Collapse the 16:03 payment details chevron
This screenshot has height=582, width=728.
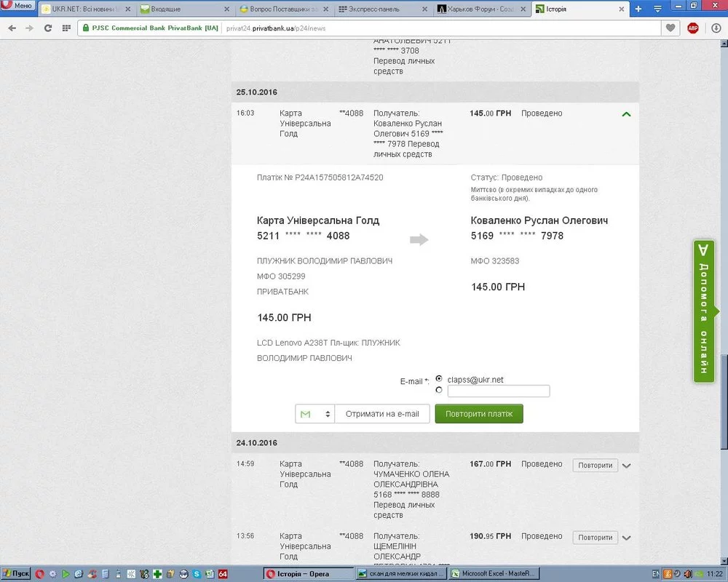(x=626, y=114)
